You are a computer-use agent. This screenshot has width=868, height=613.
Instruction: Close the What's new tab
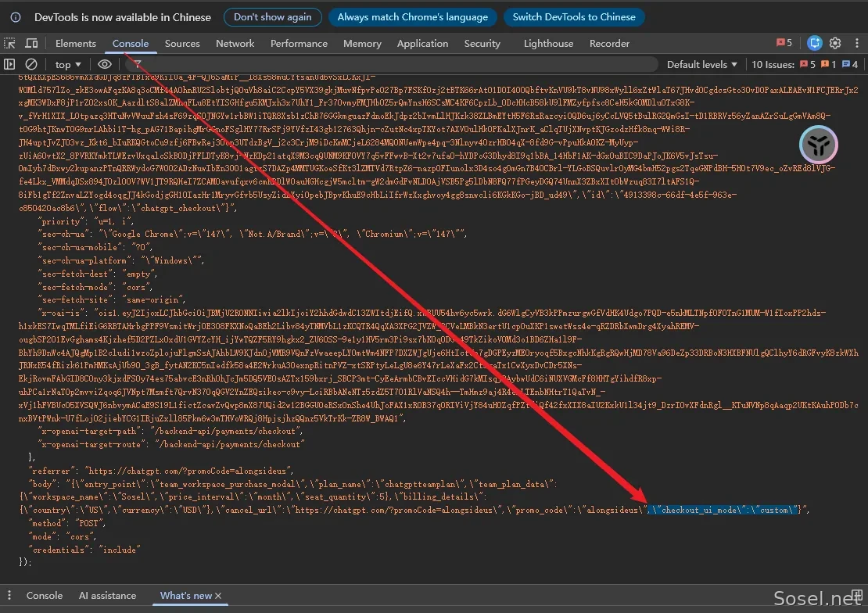tap(218, 596)
